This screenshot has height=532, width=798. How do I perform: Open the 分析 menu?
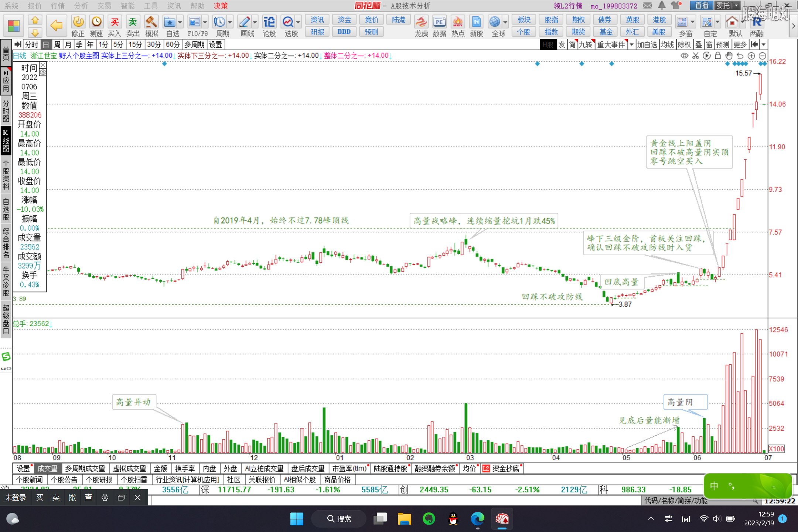click(x=81, y=6)
